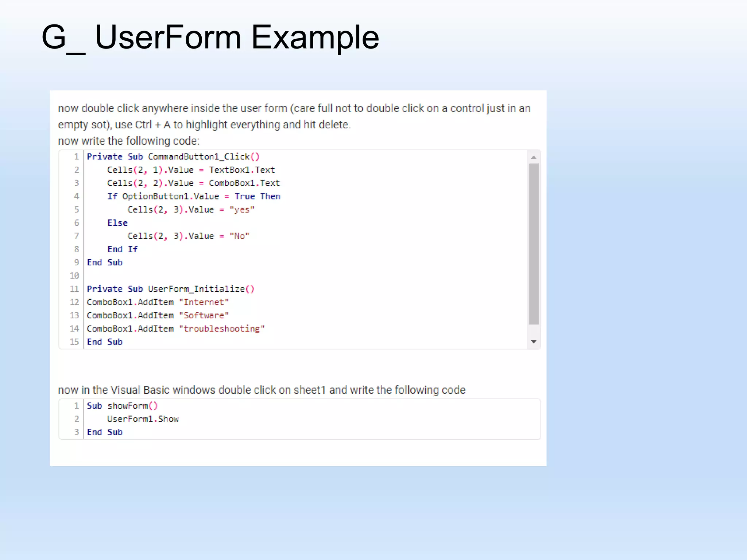The image size is (747, 560).
Task: Click 'End Sub' on line 15
Action: click(x=105, y=342)
